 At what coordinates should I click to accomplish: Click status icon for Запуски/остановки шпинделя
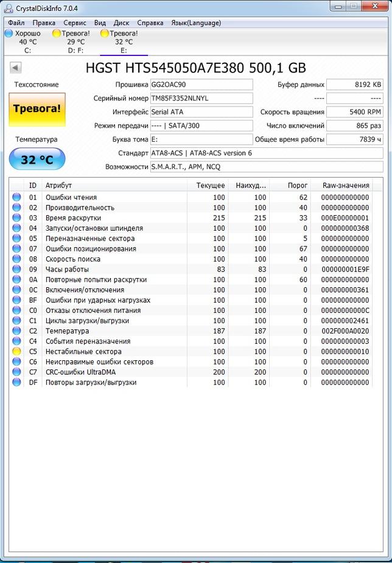click(x=16, y=228)
